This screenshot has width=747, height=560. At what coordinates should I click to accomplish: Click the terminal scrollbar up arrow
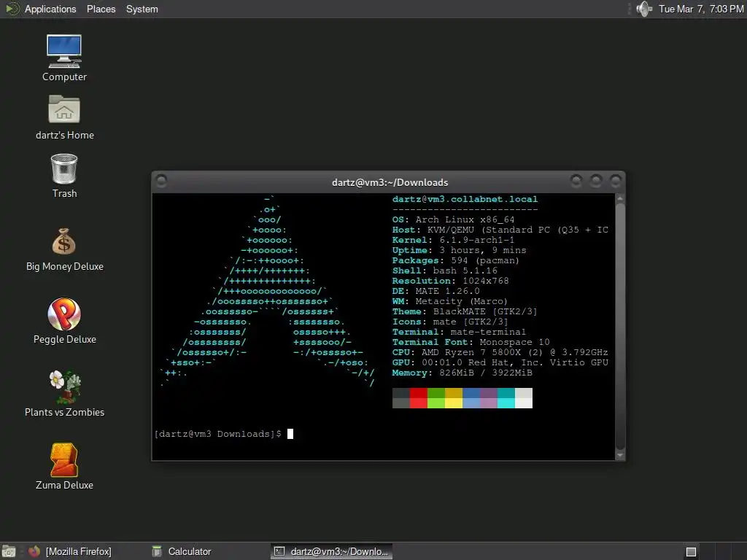tap(620, 198)
